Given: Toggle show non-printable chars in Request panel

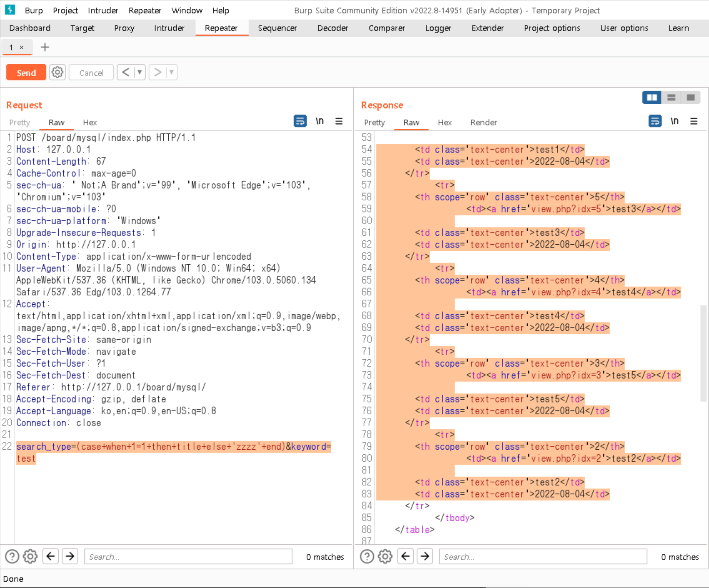Looking at the screenshot, I should tap(320, 121).
